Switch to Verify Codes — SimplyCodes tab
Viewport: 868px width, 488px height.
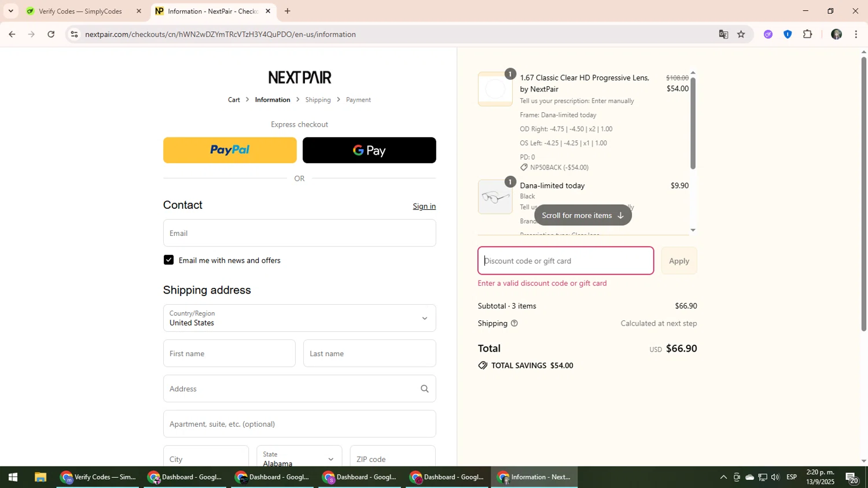click(84, 11)
